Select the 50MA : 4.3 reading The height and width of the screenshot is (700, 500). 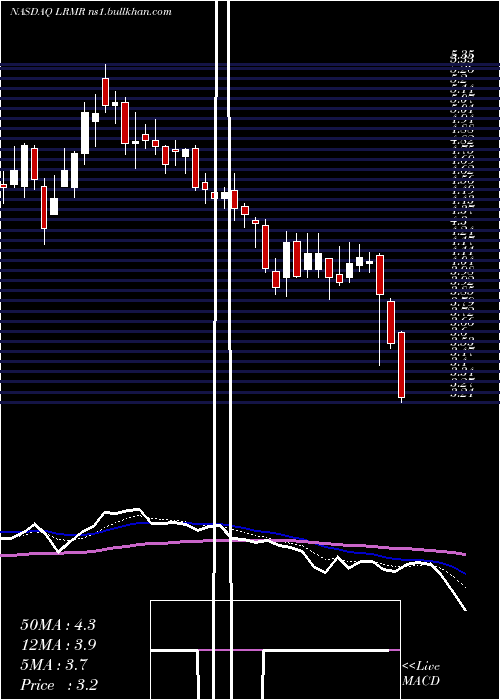58,625
